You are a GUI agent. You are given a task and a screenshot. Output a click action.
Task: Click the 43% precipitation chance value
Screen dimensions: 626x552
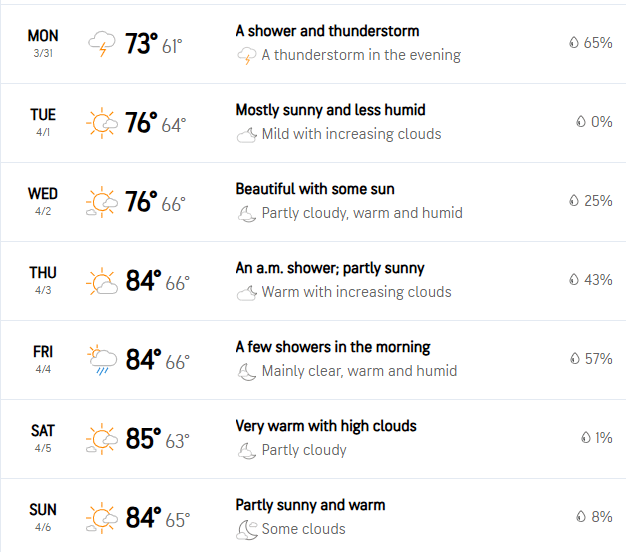[598, 279]
